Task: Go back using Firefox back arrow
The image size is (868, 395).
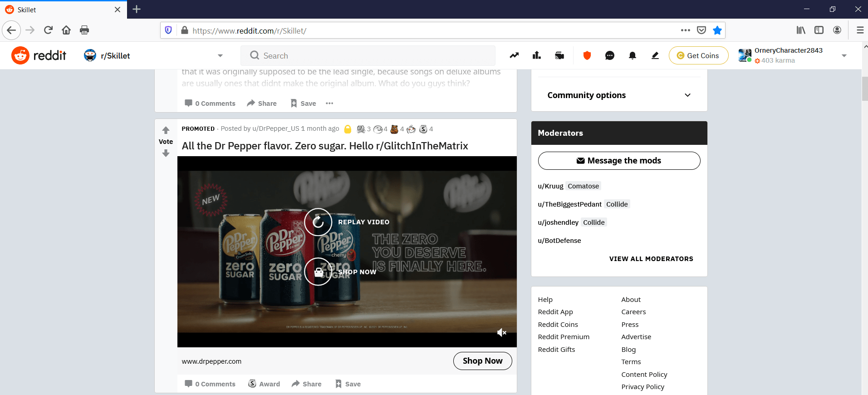Action: (11, 30)
